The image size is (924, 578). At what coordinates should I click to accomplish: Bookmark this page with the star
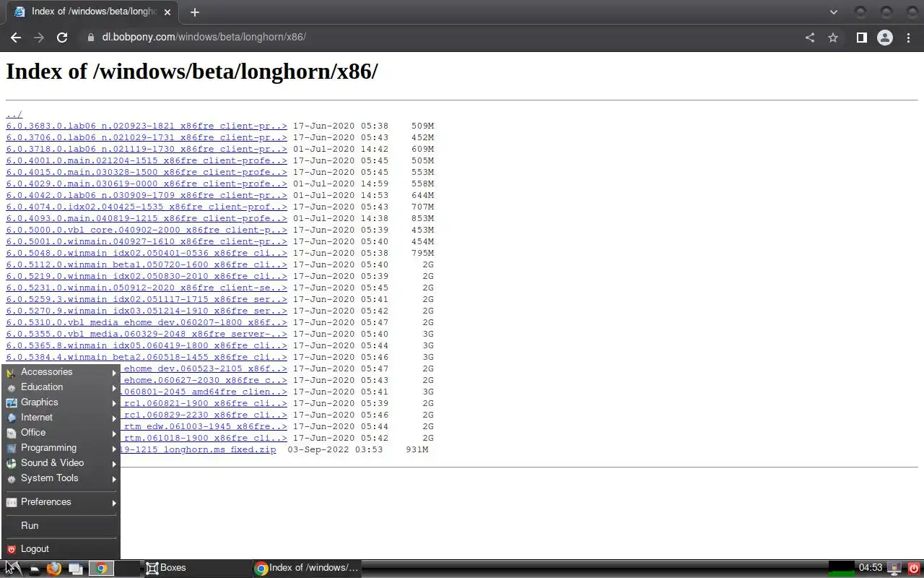pos(833,38)
